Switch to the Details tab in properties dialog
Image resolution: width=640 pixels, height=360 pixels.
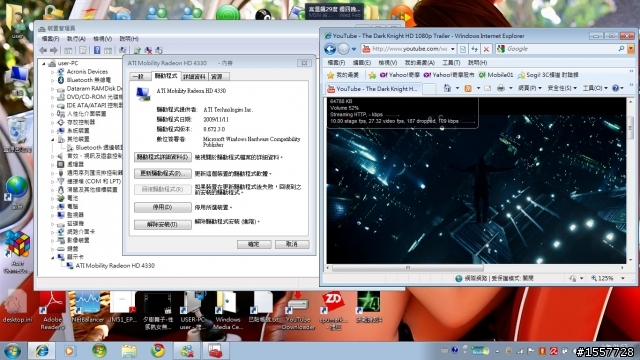tap(194, 77)
